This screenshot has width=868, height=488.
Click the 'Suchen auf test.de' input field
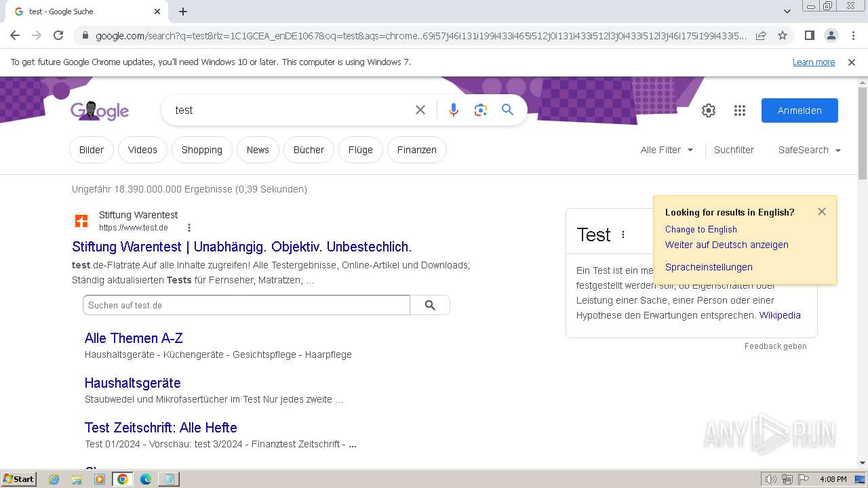pos(246,305)
